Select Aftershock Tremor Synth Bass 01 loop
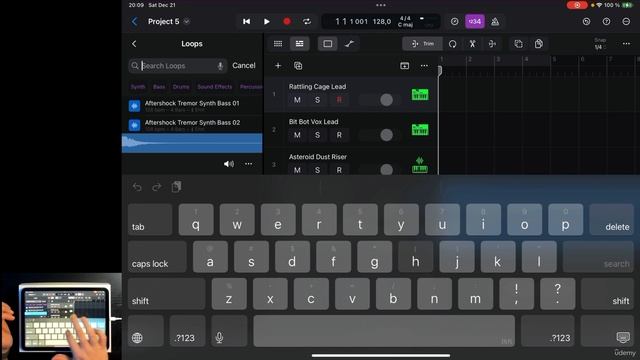The image size is (640, 360). [192, 106]
